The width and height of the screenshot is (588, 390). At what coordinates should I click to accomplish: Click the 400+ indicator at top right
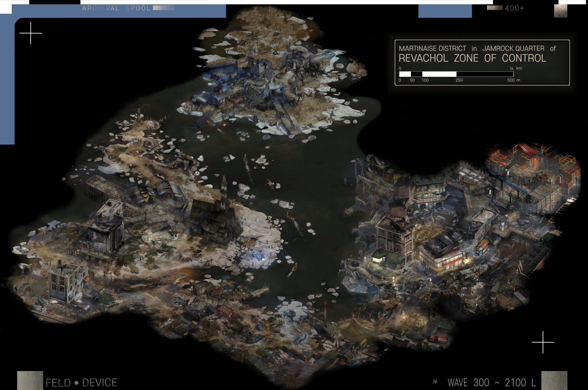[514, 8]
